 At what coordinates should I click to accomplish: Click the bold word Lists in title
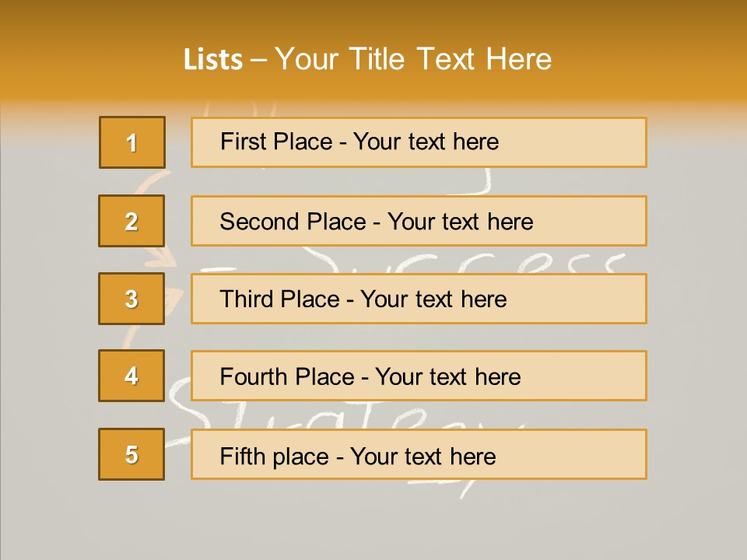pos(213,60)
